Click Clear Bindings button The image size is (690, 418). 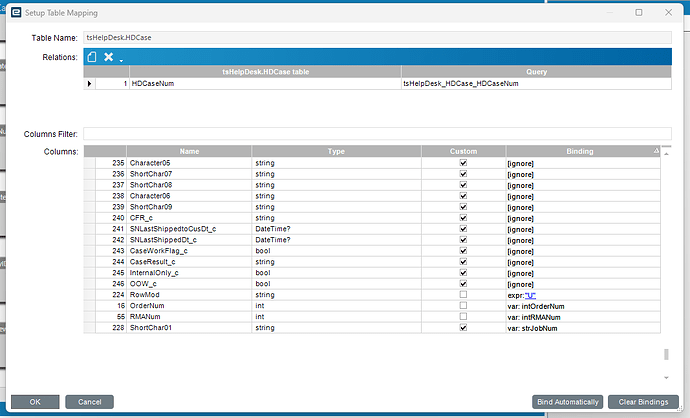tap(643, 402)
